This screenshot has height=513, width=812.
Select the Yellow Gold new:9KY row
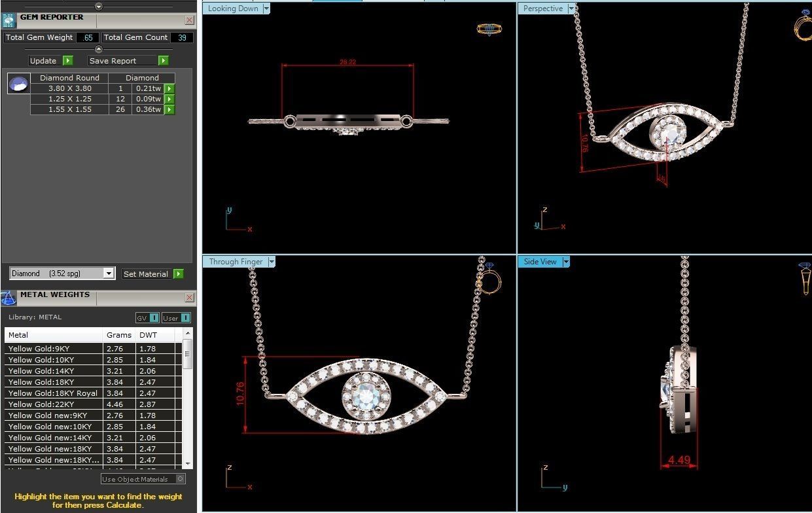point(94,416)
